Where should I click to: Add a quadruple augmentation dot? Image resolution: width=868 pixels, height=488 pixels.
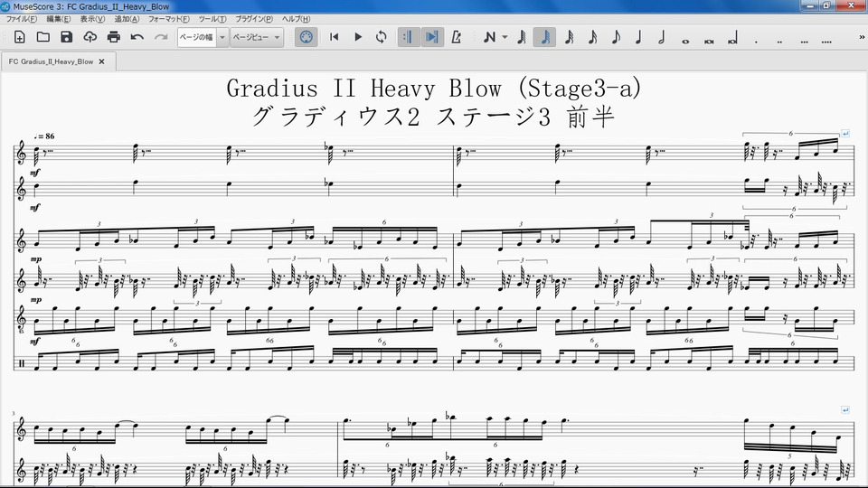[x=826, y=41]
